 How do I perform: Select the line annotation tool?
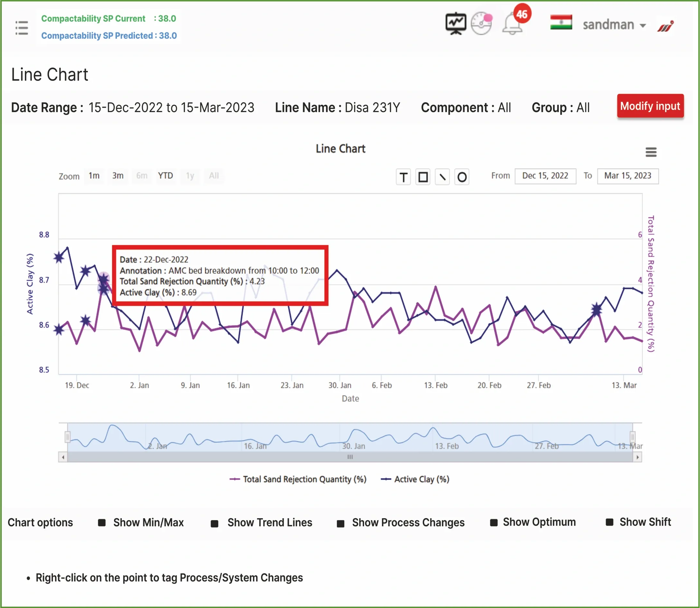442,177
